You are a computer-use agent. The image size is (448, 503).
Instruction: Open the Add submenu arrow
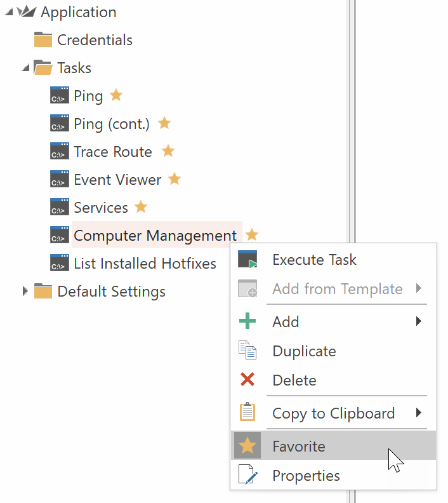point(419,321)
